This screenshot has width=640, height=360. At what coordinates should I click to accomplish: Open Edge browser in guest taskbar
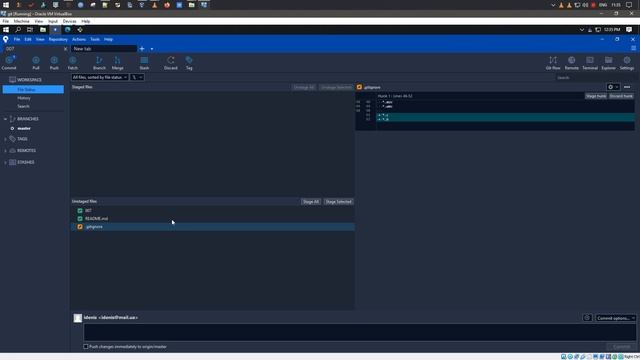tap(67, 29)
